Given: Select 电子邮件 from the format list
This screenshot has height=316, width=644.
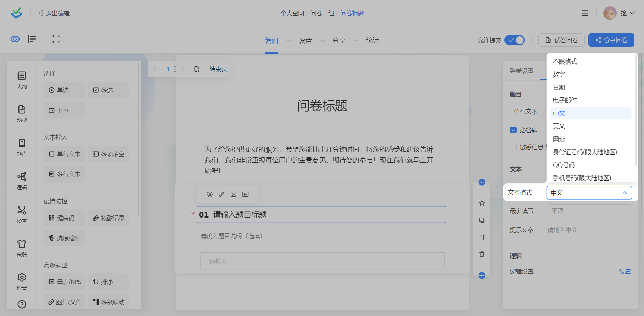Looking at the screenshot, I should pos(565,100).
